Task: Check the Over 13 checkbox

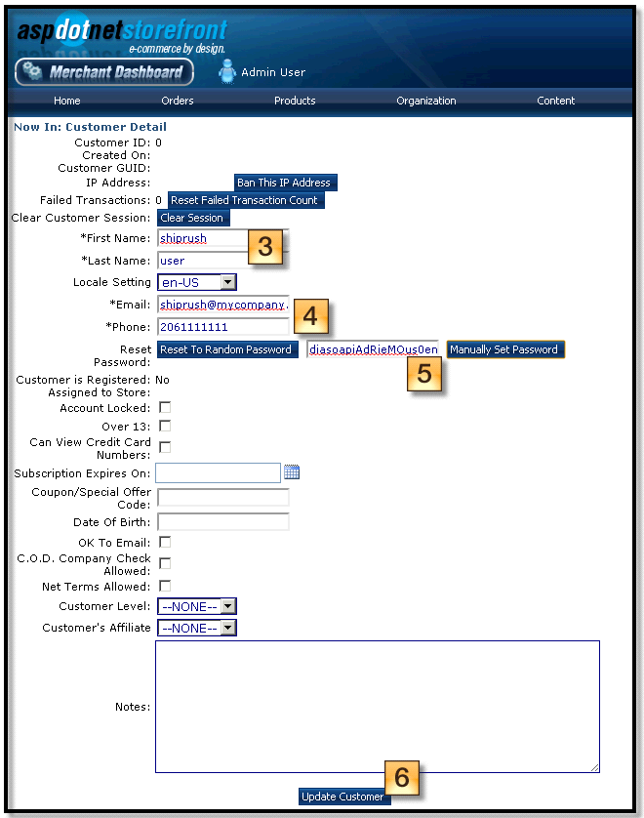Action: coord(165,427)
